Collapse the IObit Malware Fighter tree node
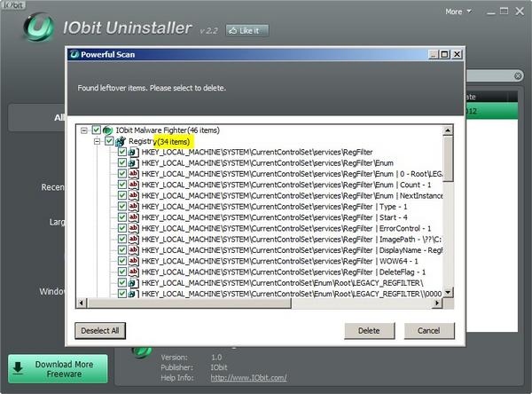The width and height of the screenshot is (532, 394). tap(84, 130)
